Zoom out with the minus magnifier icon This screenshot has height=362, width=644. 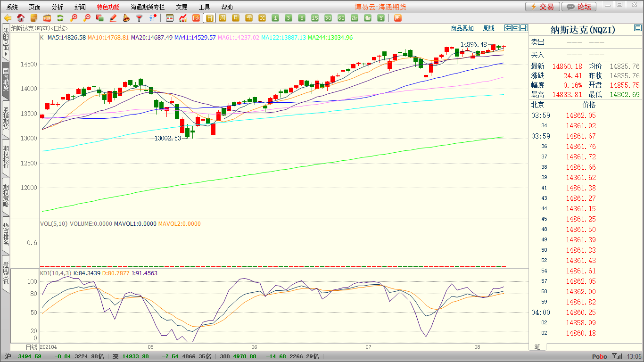point(87,18)
